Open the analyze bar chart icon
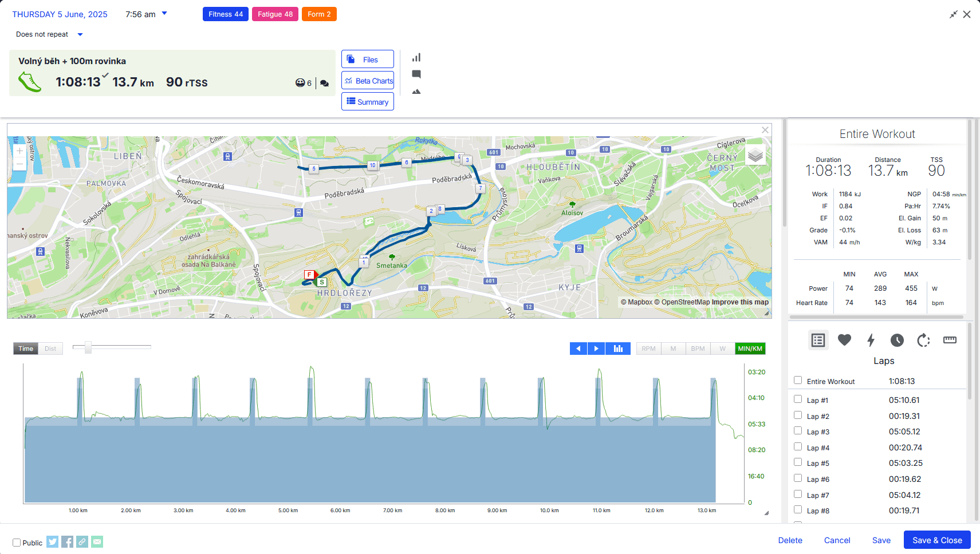The height and width of the screenshot is (554, 980). 416,57
